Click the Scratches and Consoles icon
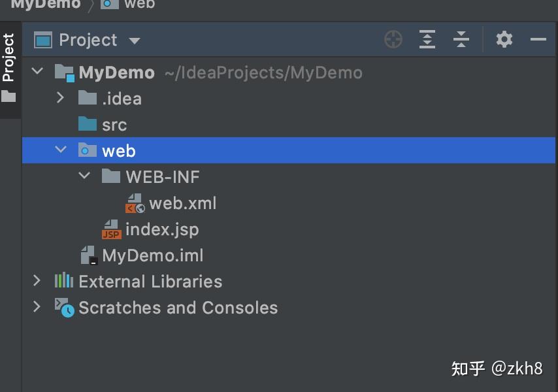 (64, 307)
